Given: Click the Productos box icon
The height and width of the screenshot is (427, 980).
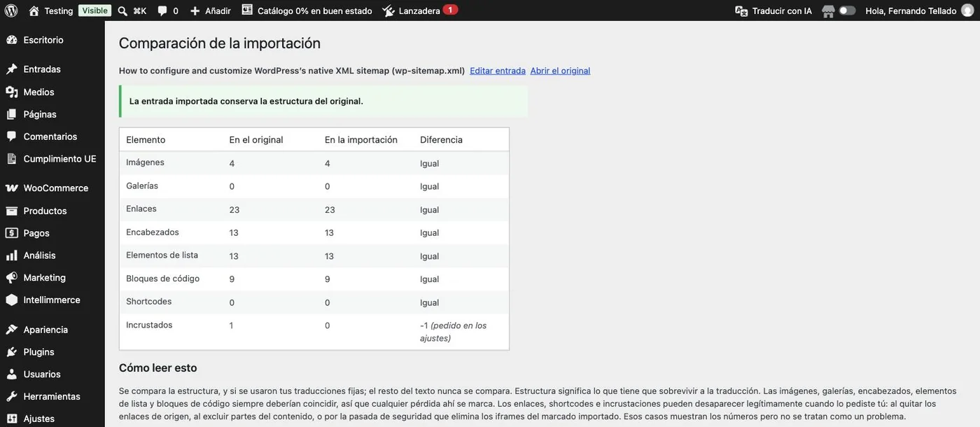Looking at the screenshot, I should pos(11,211).
